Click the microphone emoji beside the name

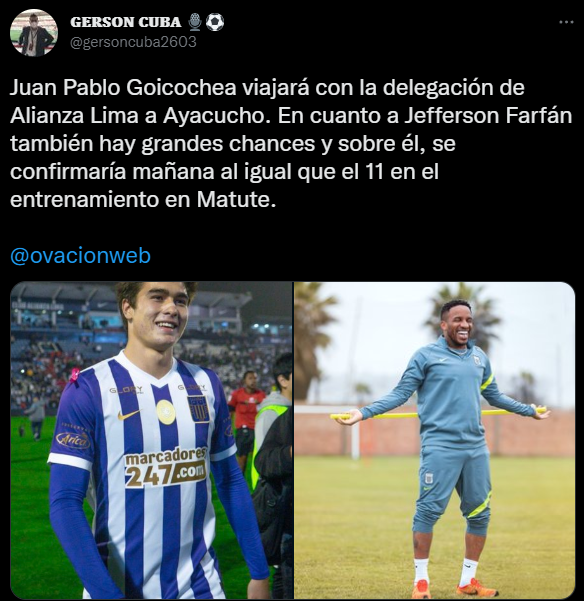coord(195,22)
